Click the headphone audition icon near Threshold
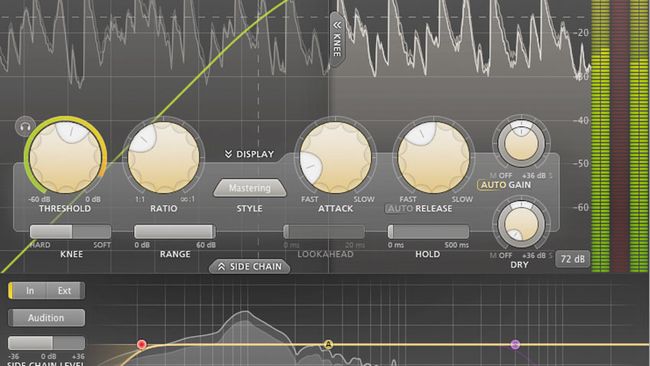The image size is (650, 366). coord(25,126)
